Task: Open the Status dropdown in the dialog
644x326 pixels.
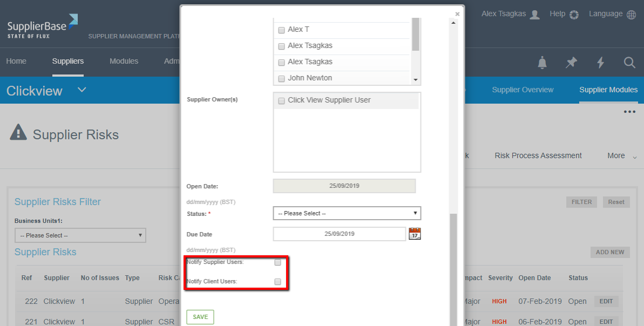Action: (347, 213)
